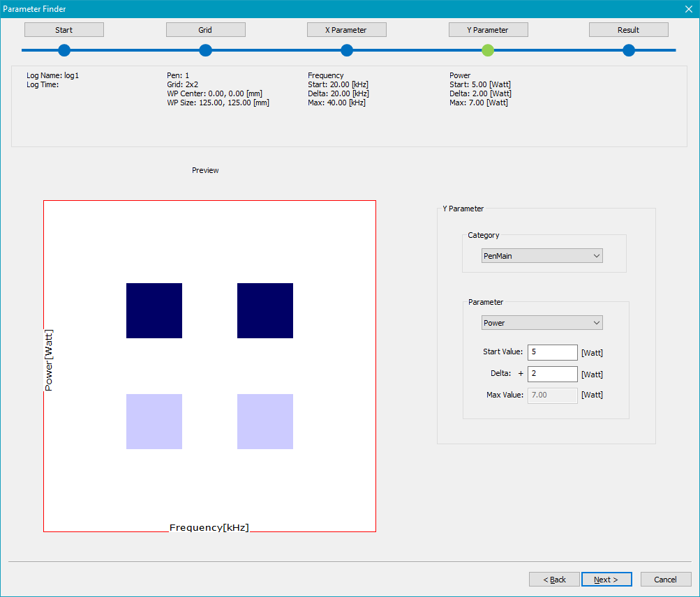Select the Y Parameter step button
The image size is (700, 597).
(x=488, y=30)
